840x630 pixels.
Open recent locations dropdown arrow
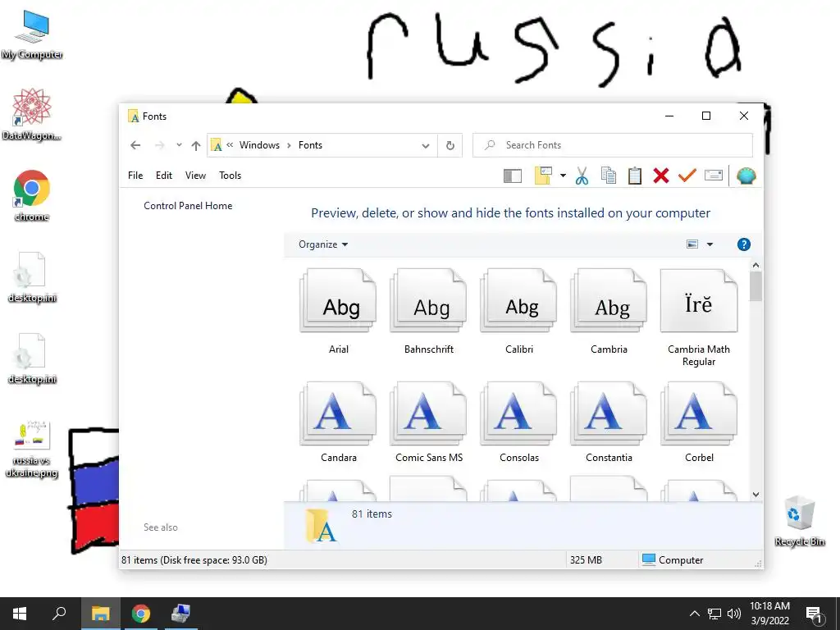tap(179, 145)
